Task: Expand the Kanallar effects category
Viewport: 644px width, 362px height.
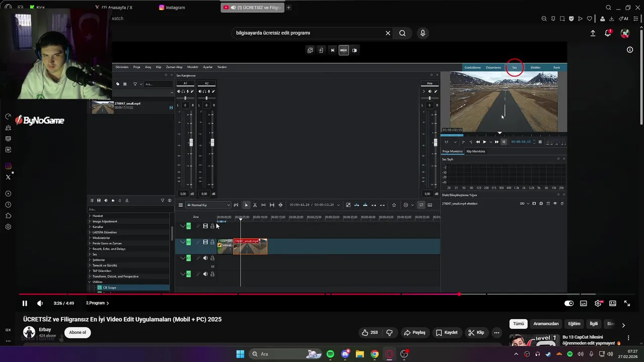Action: 98,227
